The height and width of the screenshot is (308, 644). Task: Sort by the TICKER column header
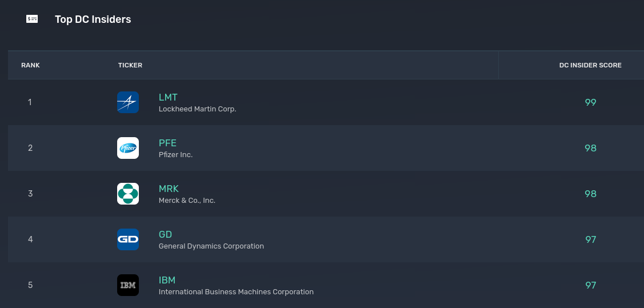[x=130, y=65]
